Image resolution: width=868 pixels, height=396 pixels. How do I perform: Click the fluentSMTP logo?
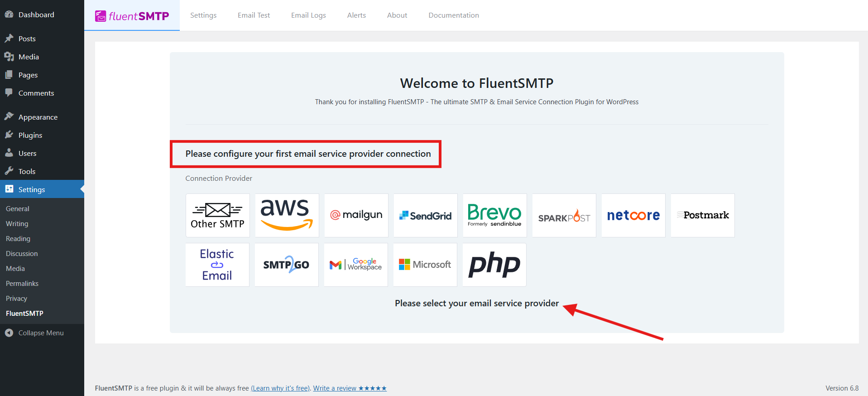point(132,16)
